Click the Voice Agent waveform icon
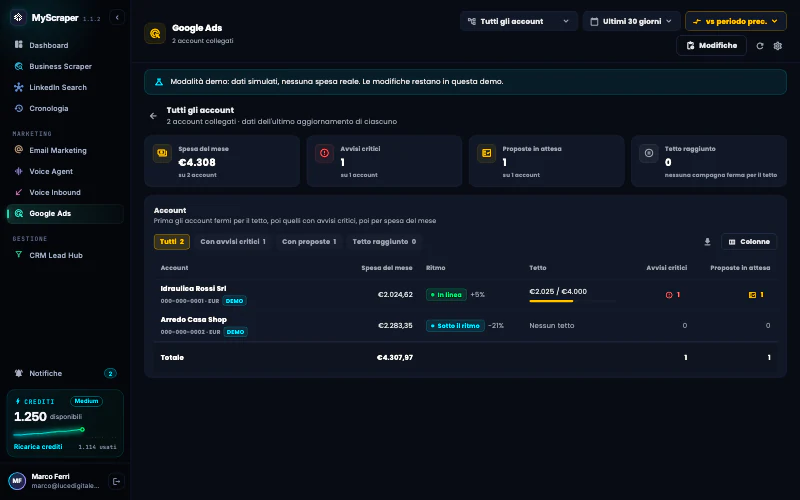This screenshot has width=800, height=500. 19,171
